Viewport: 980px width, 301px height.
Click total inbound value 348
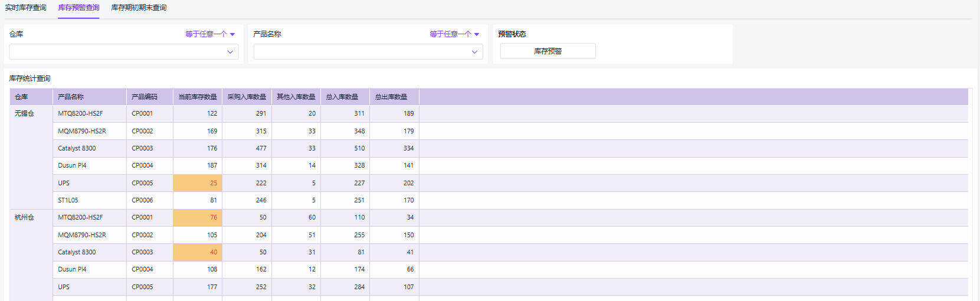click(x=345, y=131)
